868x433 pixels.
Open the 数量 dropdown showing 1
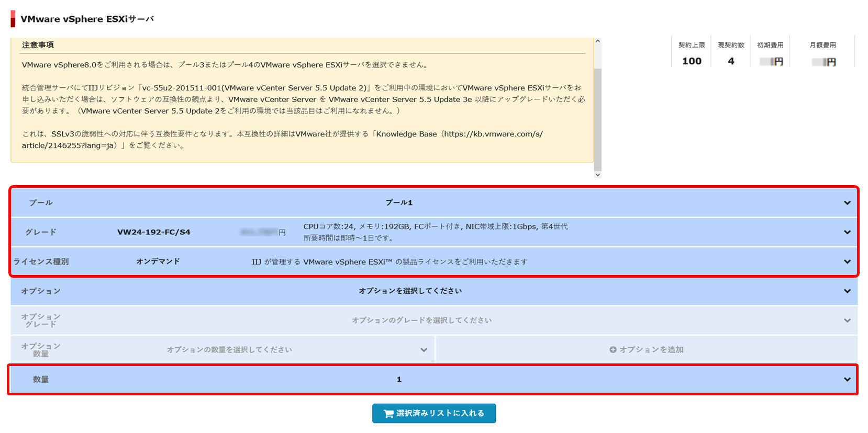click(x=434, y=379)
